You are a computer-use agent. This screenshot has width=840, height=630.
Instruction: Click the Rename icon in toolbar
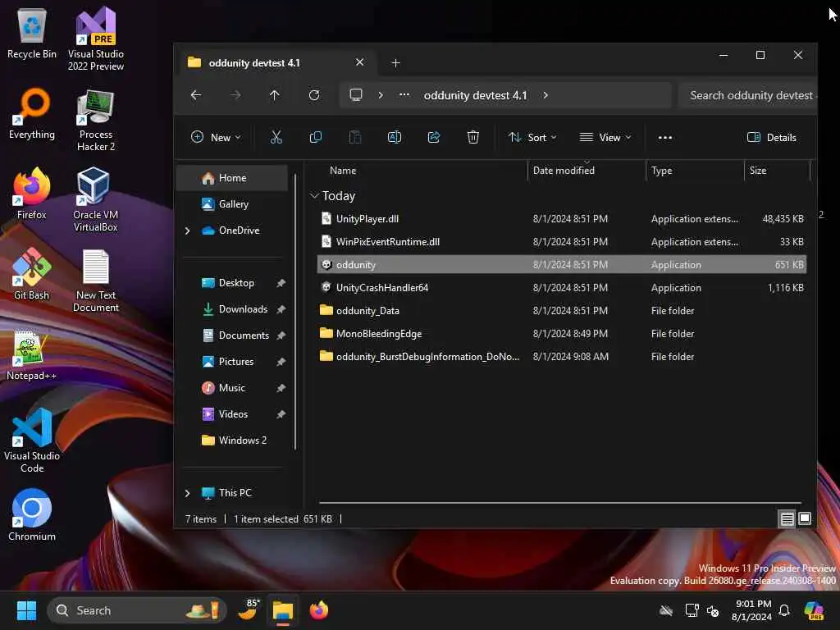point(395,138)
